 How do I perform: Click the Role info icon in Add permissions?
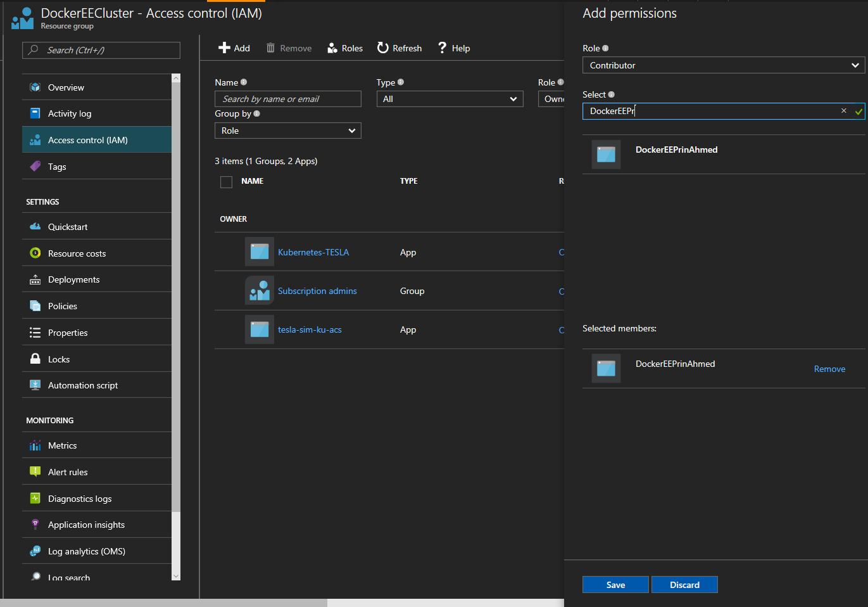pyautogui.click(x=605, y=48)
